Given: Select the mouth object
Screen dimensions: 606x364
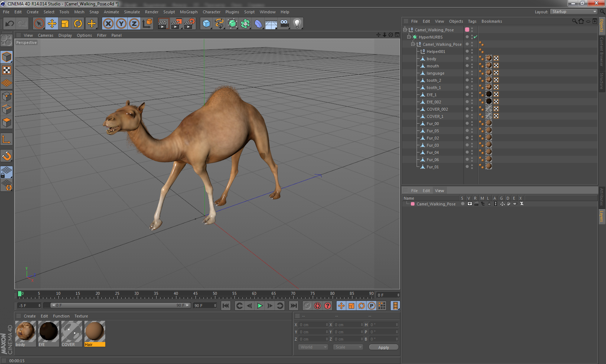Looking at the screenshot, I should point(432,66).
